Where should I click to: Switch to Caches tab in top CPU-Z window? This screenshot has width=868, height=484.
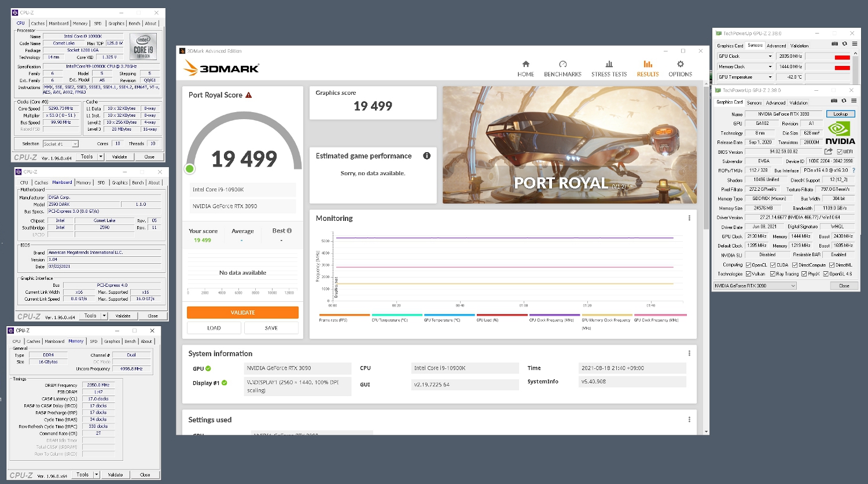38,24
